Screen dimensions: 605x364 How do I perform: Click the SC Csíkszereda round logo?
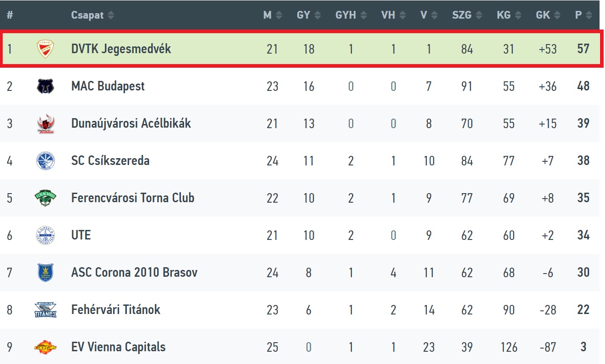click(45, 160)
